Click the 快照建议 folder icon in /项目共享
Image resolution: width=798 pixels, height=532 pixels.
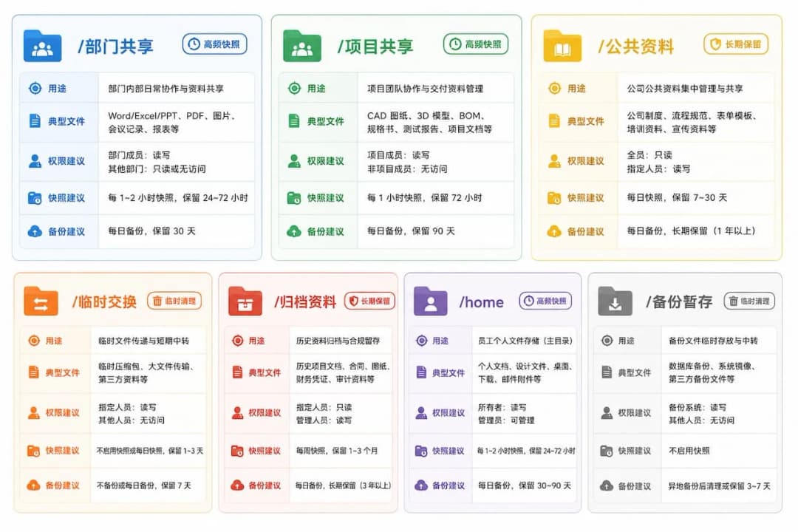point(294,198)
